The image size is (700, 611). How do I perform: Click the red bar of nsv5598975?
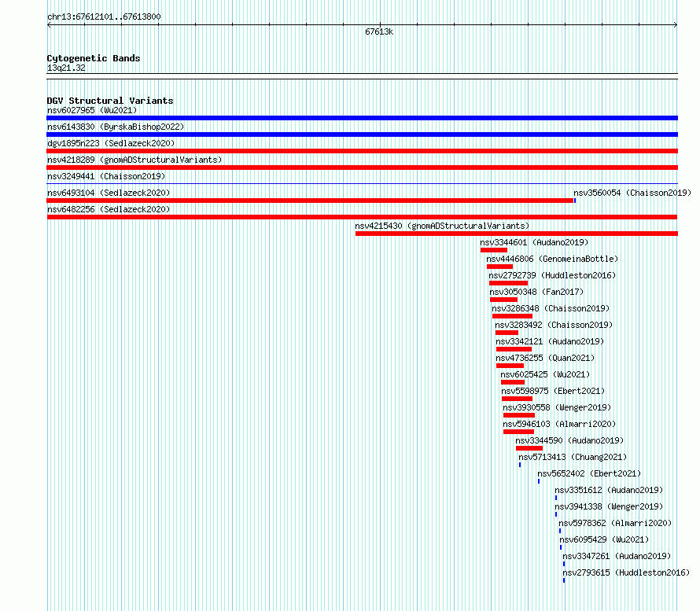click(517, 399)
